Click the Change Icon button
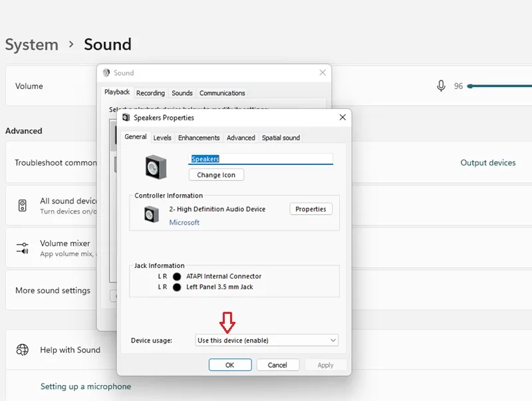 (x=216, y=175)
